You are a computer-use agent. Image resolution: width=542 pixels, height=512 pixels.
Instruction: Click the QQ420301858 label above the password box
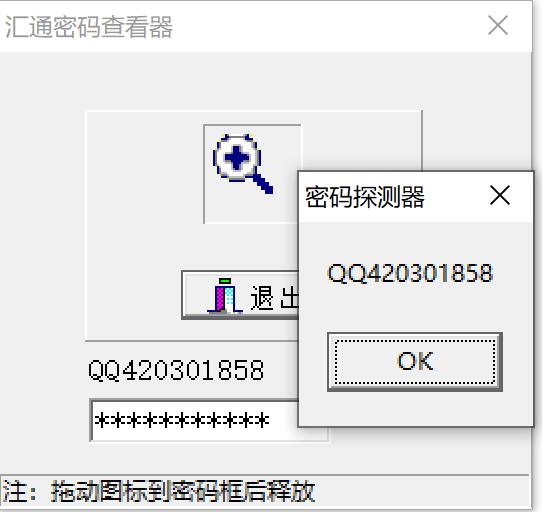coord(176,370)
